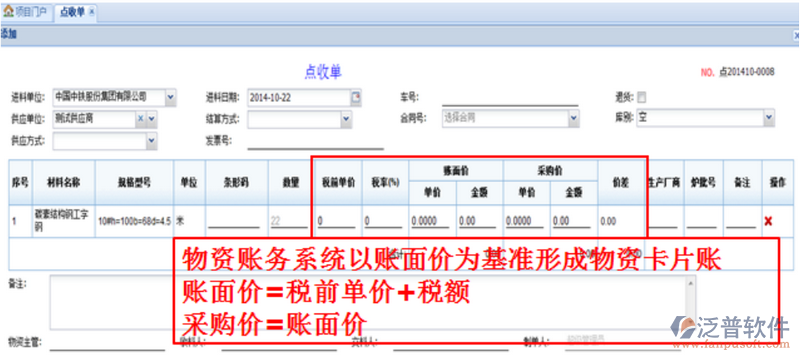Click the 税率 field in row 1
800x360 pixels.
(383, 221)
